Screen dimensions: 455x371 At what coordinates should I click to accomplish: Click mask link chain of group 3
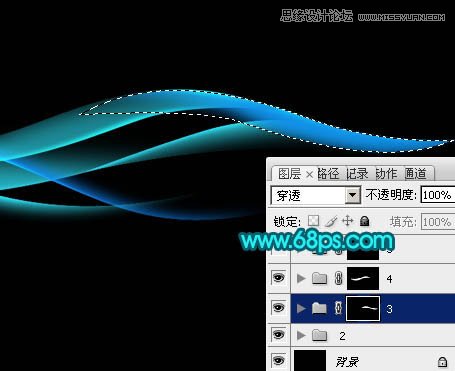tap(338, 308)
